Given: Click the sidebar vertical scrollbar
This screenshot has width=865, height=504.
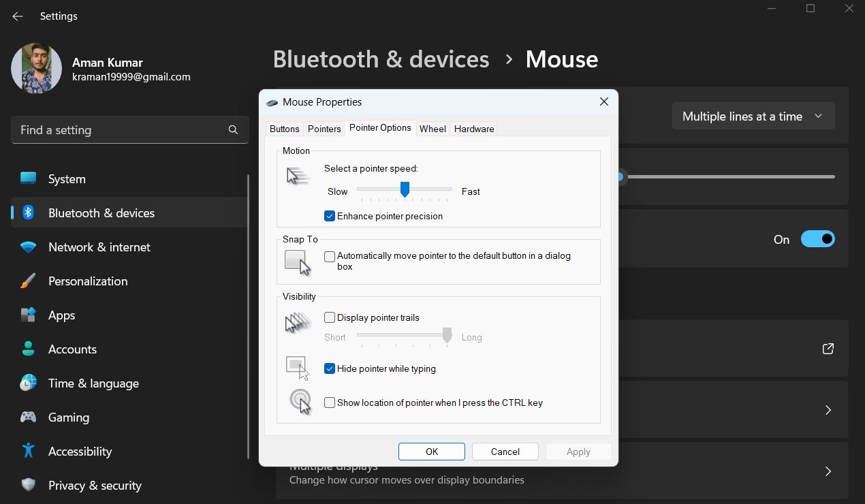Looking at the screenshot, I should (248, 317).
